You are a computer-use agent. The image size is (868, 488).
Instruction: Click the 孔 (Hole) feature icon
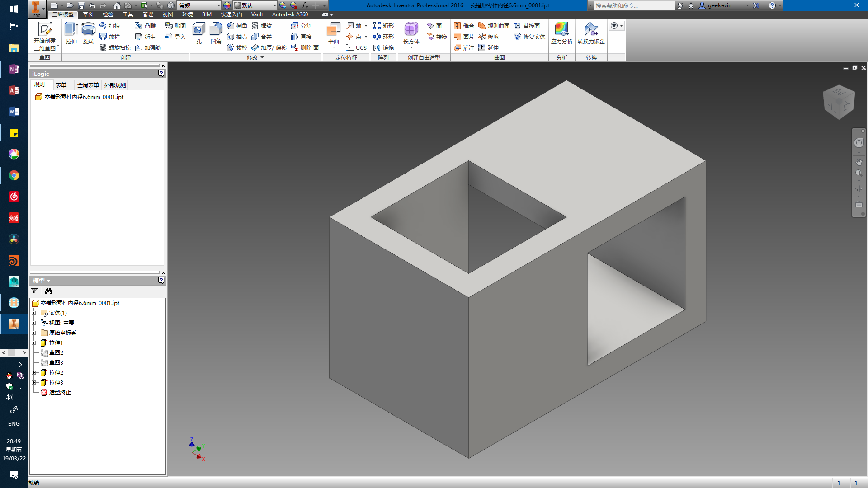198,30
